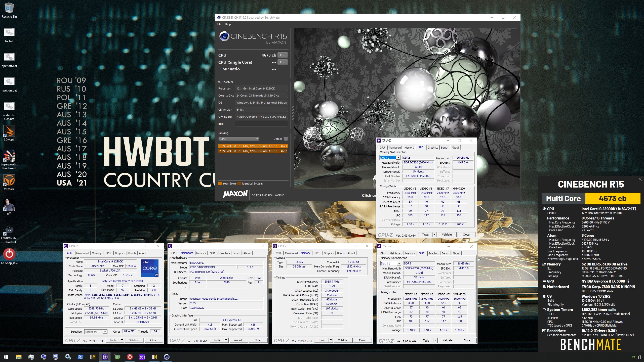The width and height of the screenshot is (644, 362).
Task: Click Part Number F5-7200J3445G16G in Slot #2
Action: (x=418, y=176)
